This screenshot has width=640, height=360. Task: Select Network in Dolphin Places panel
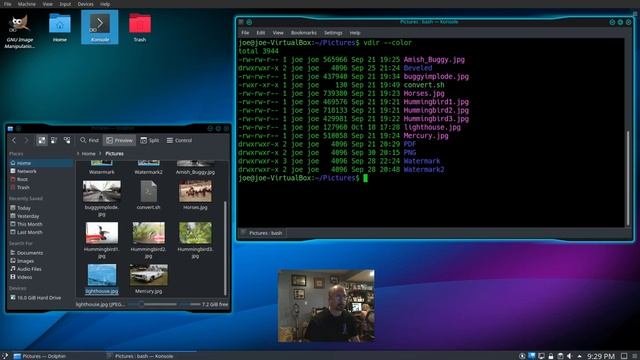coord(40,171)
